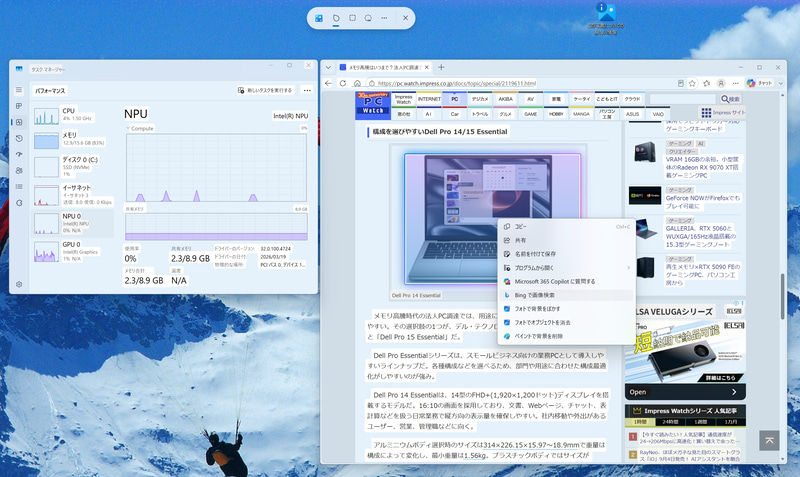The width and height of the screenshot is (800, 477).
Task: Close the snipping capture toolbar
Action: click(405, 18)
